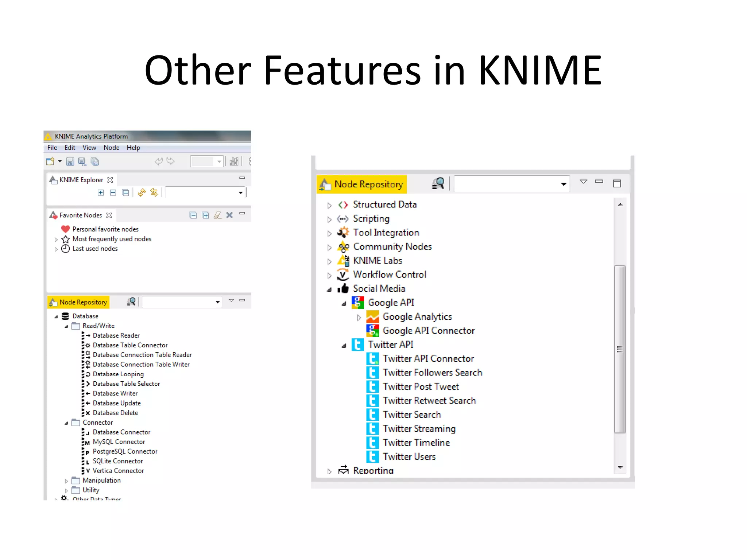The width and height of the screenshot is (747, 560).
Task: Maximize the right Node Repository panel
Action: tap(617, 183)
